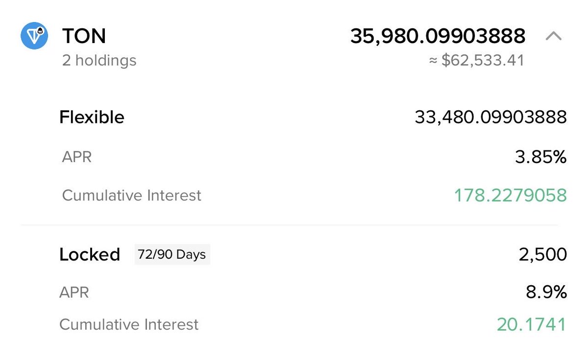
Task: Open the 2 holdings subtitle
Action: tap(99, 61)
